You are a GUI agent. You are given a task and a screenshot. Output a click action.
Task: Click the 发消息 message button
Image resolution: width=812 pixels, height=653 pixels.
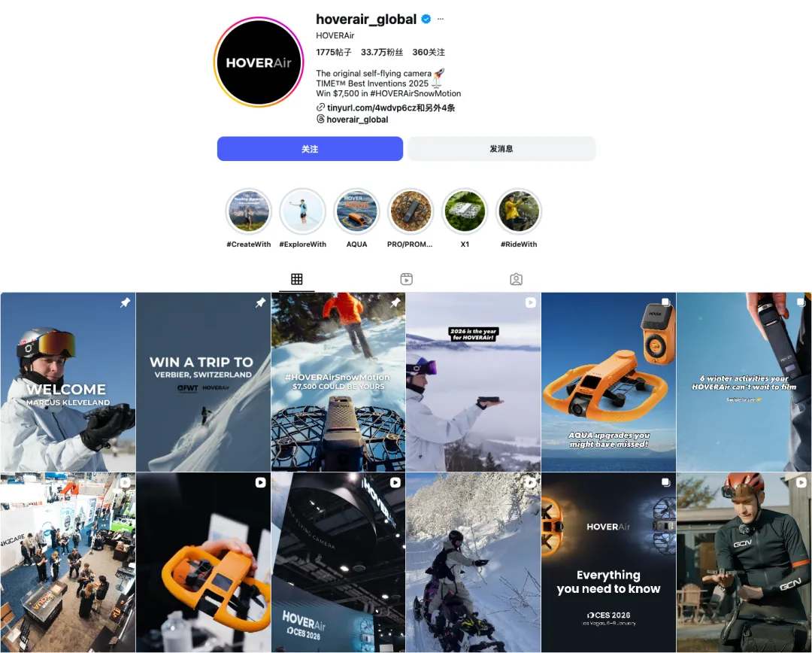[501, 149]
